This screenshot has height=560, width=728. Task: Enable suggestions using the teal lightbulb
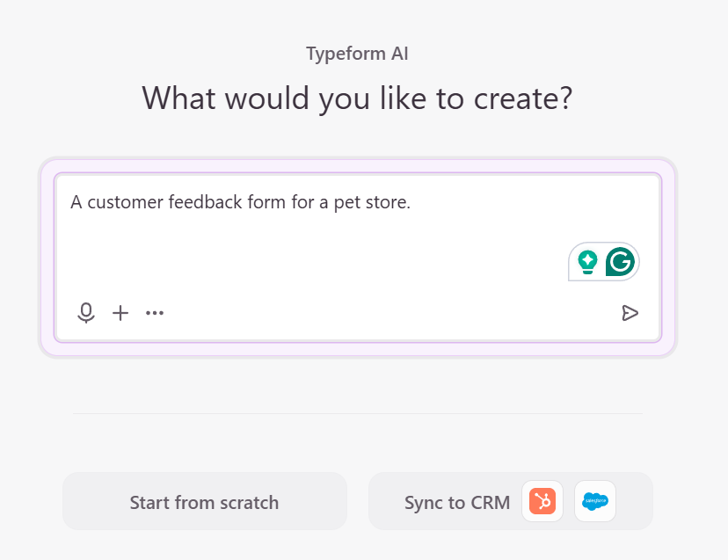click(587, 261)
